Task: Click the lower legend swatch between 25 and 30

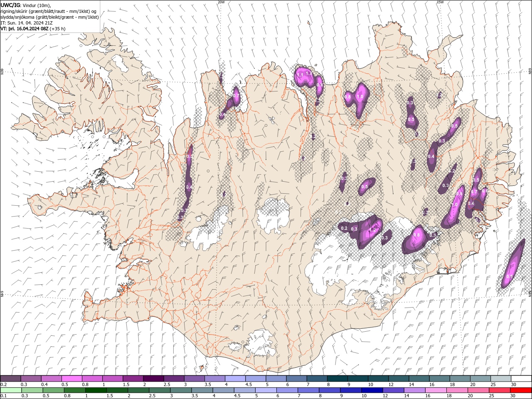Action: [500, 390]
